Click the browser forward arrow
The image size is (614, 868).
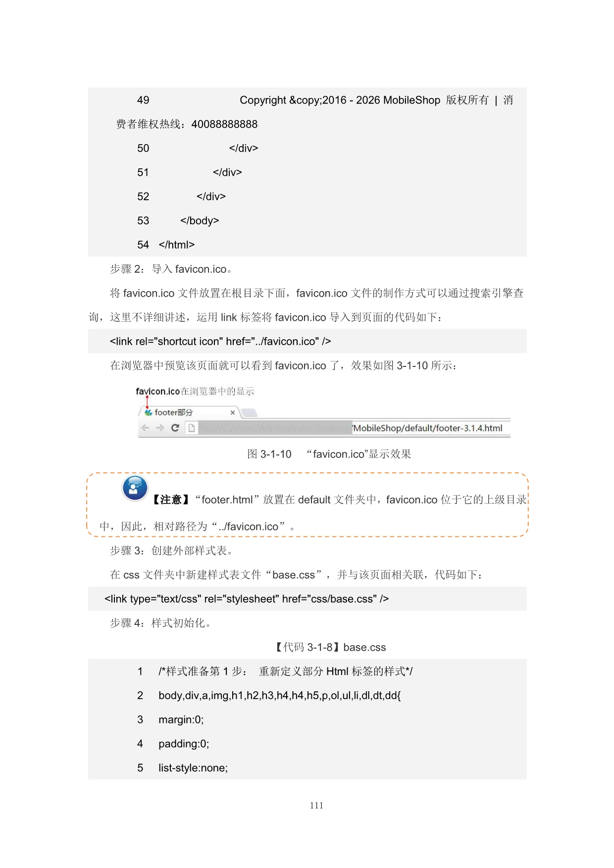(x=160, y=428)
